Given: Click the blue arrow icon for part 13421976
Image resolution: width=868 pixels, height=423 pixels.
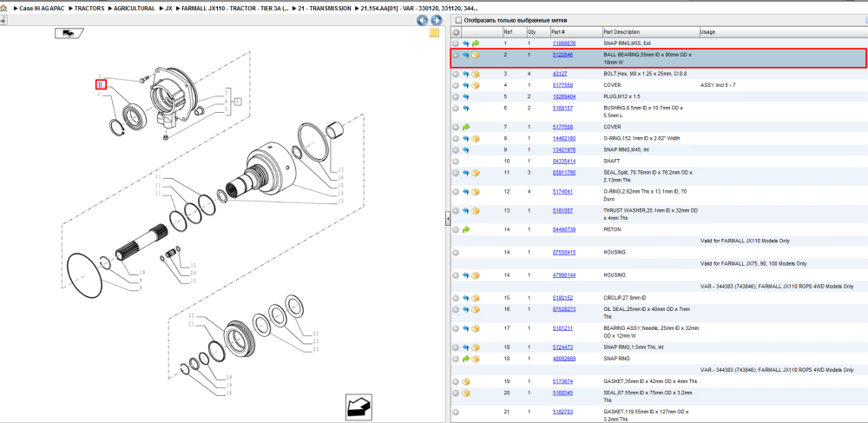Looking at the screenshot, I should pyautogui.click(x=466, y=150).
